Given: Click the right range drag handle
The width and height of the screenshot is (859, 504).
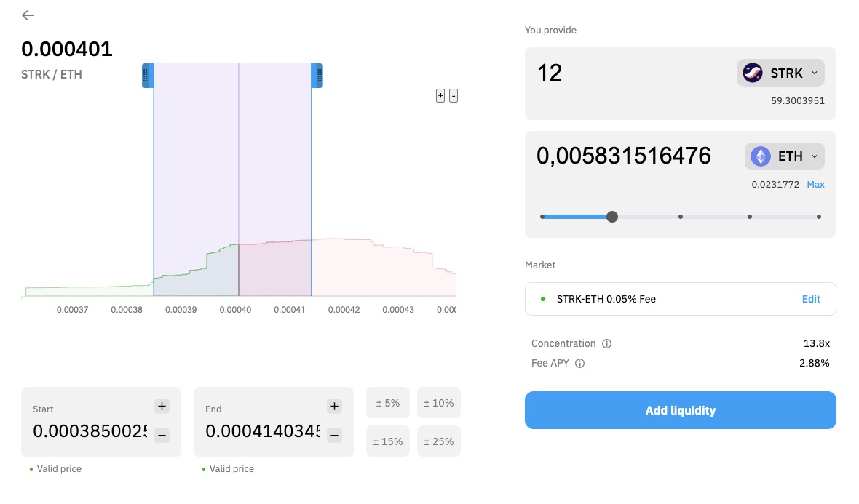Looking at the screenshot, I should (x=317, y=76).
